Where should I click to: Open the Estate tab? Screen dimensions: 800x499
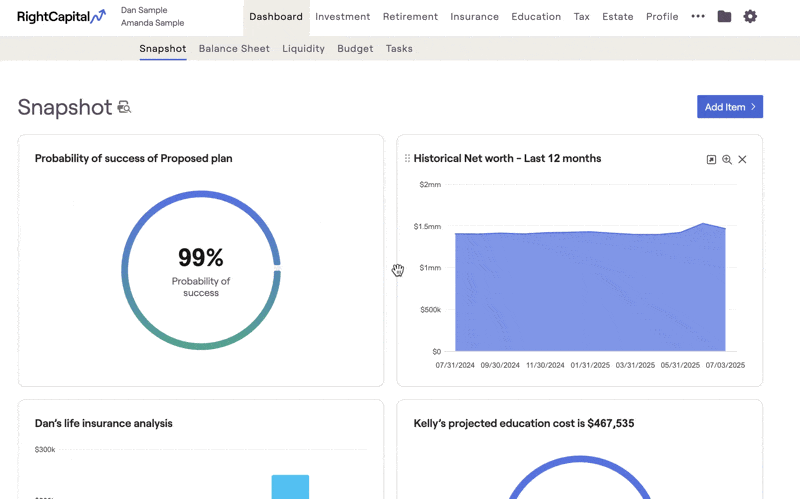pyautogui.click(x=618, y=17)
